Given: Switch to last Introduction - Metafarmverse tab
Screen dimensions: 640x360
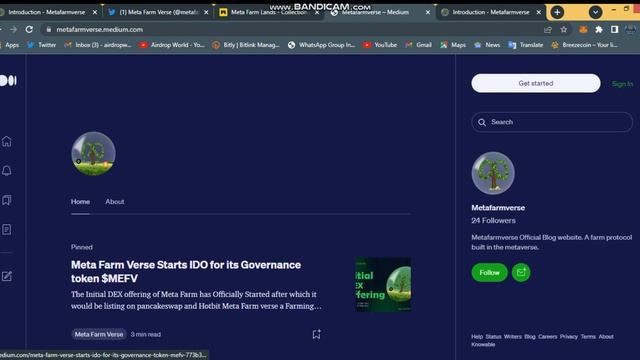Looking at the screenshot, I should click(x=491, y=12).
